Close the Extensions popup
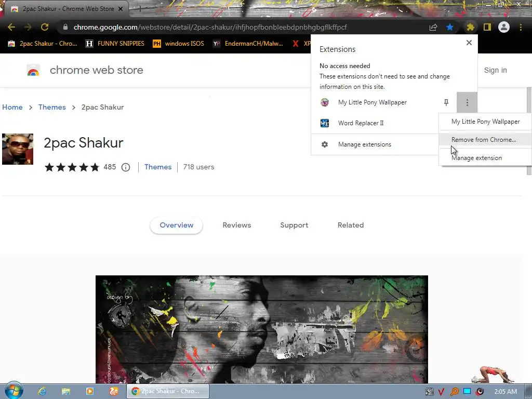This screenshot has width=532, height=399. pos(469,43)
